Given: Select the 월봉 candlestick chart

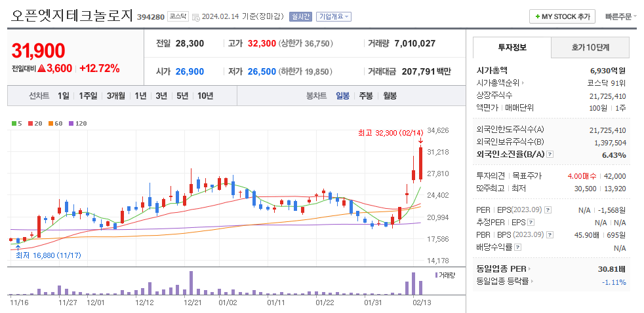Looking at the screenshot, I should 390,96.
